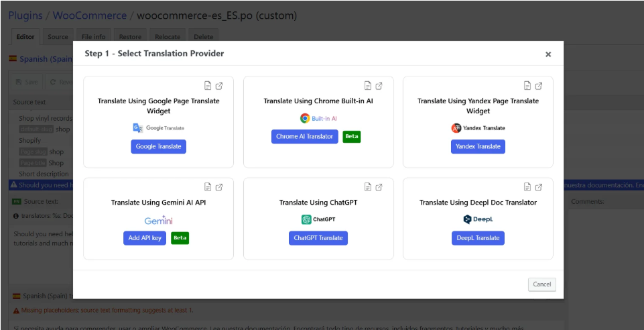
Task: Go to the Relocate tab
Action: pyautogui.click(x=168, y=37)
